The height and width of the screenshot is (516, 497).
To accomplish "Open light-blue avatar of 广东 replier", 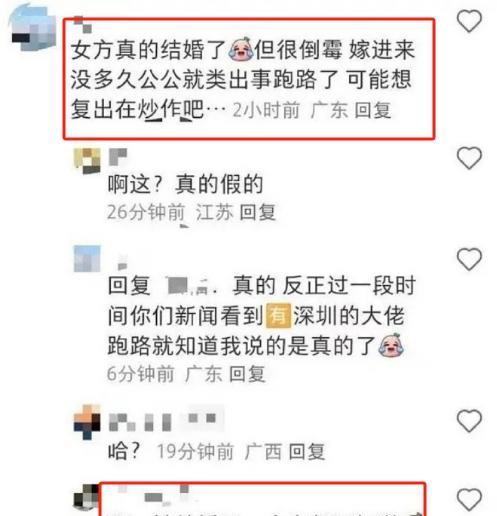I will [87, 259].
